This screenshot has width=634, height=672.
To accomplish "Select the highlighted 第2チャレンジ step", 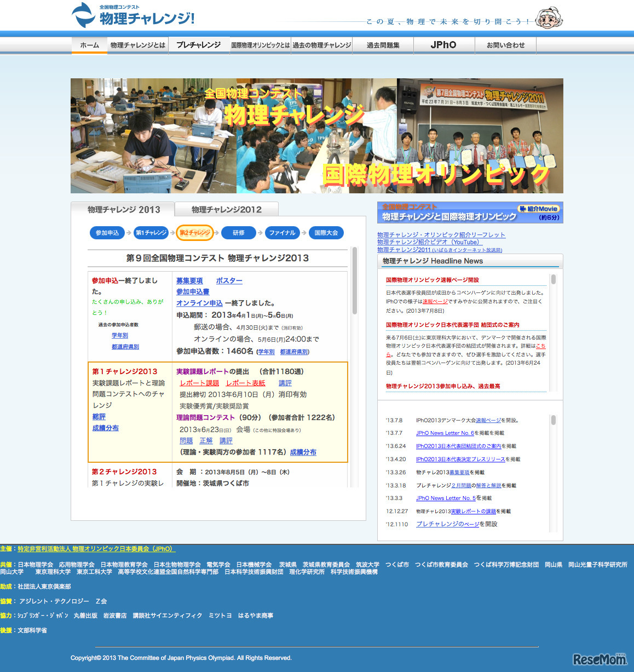I will [194, 233].
